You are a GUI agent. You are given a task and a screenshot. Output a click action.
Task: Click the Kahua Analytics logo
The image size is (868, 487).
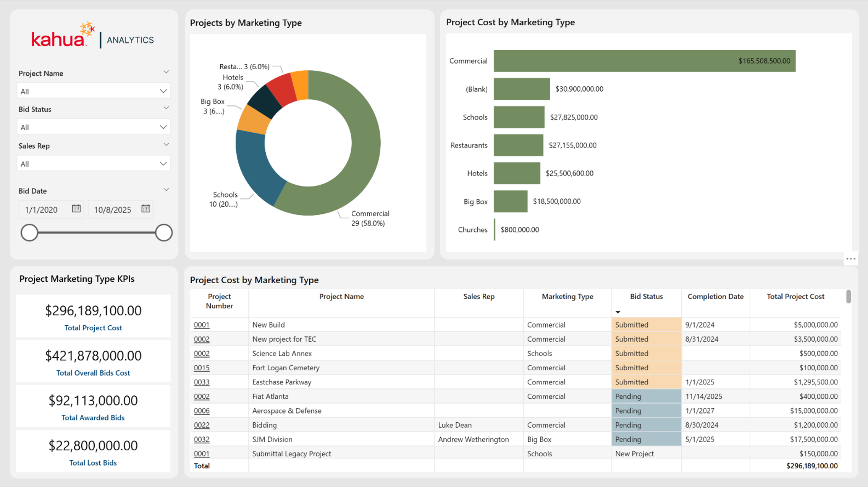pos(93,36)
